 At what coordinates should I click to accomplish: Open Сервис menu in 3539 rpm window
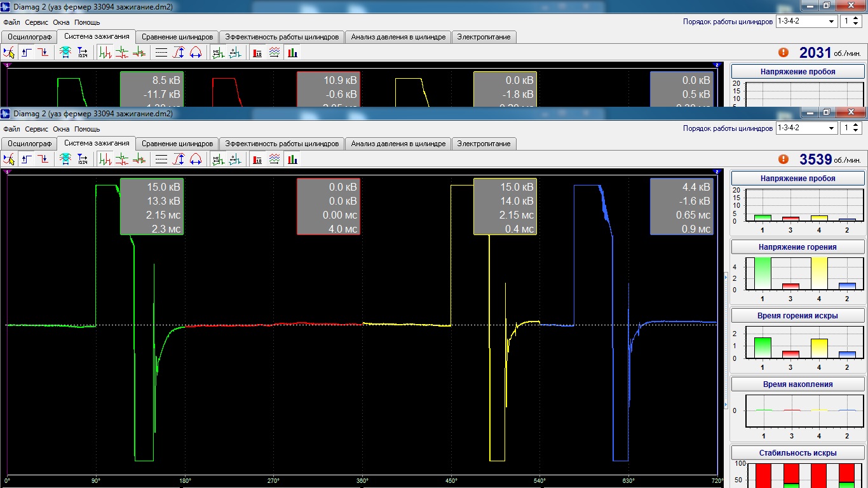click(36, 129)
